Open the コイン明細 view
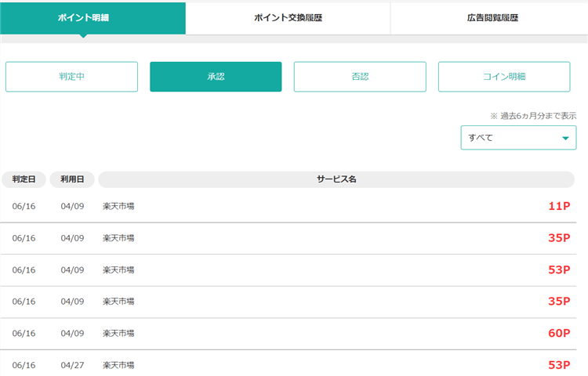588x376 pixels. (x=504, y=77)
